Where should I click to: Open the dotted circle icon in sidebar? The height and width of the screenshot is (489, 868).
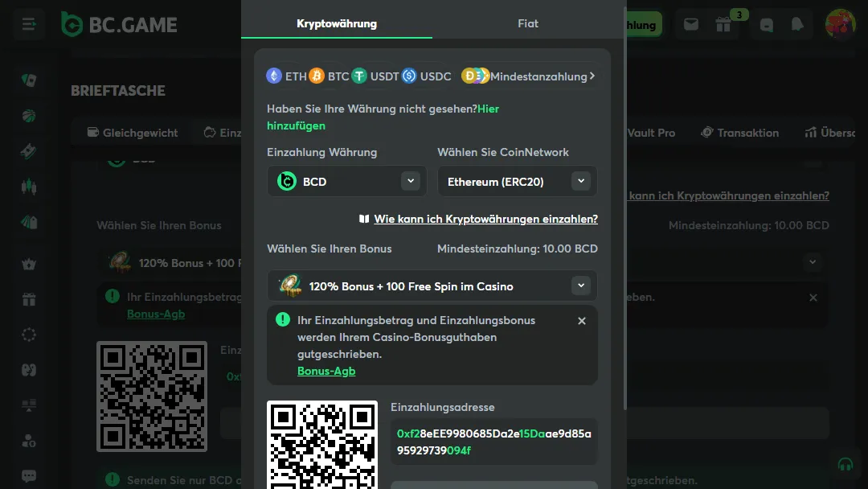29,335
